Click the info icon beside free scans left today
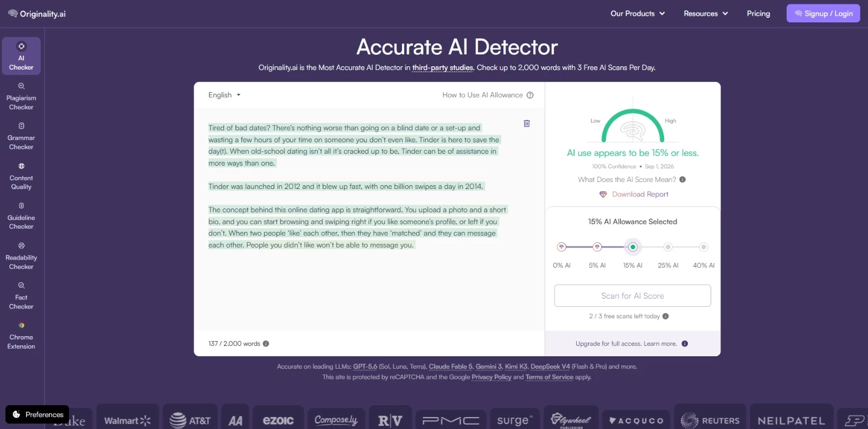The height and width of the screenshot is (429, 868). 666,316
